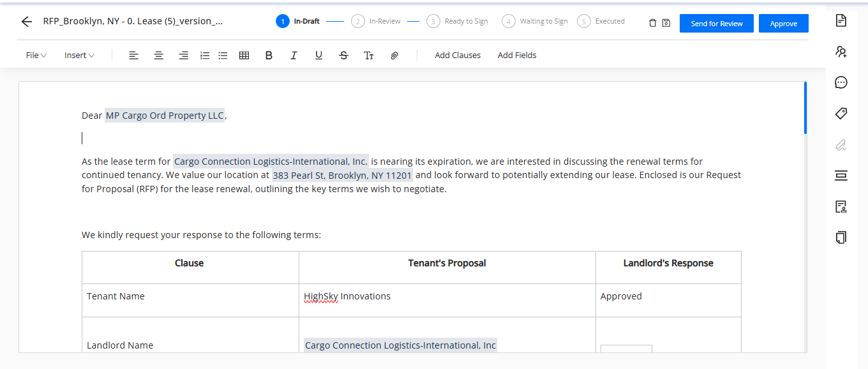
Task: Open add collaborators icon in sidebar
Action: (841, 52)
